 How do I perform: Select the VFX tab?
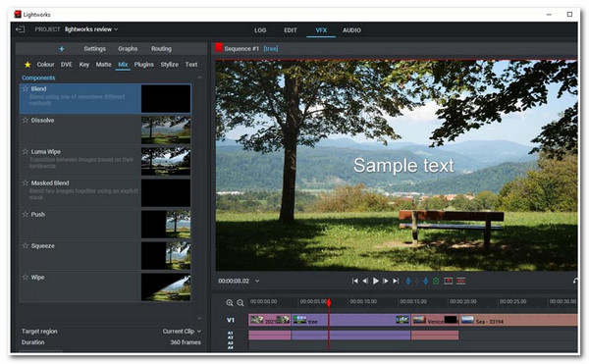tap(321, 30)
